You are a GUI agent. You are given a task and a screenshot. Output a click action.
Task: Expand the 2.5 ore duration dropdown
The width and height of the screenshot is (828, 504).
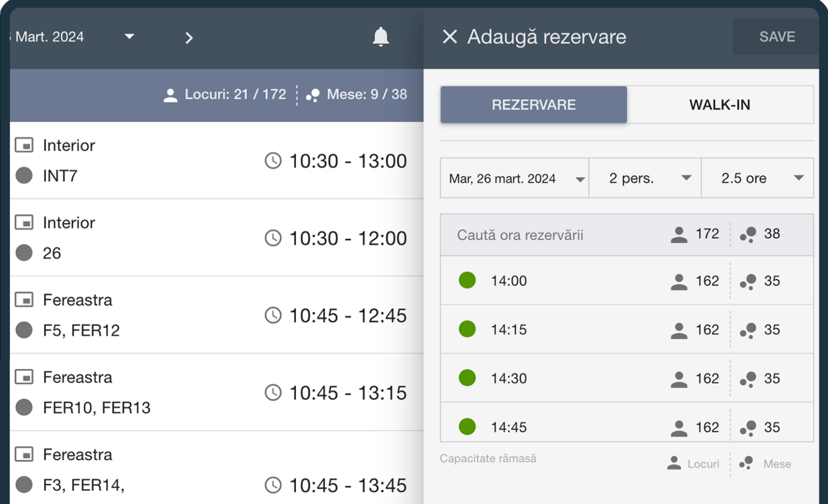(x=757, y=178)
